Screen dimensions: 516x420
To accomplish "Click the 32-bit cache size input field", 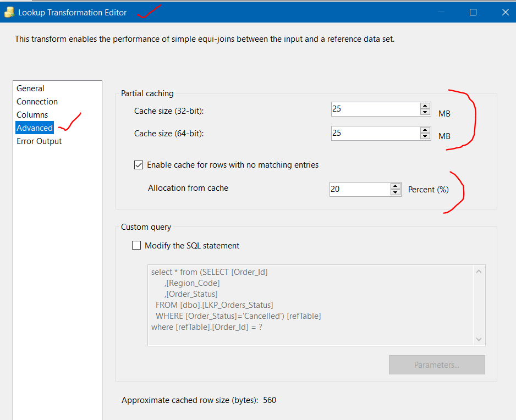I will (376, 109).
